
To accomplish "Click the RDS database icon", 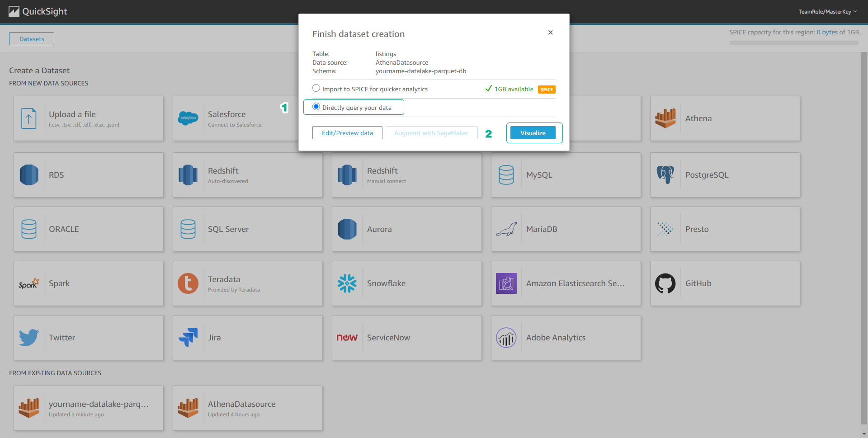I will [29, 175].
